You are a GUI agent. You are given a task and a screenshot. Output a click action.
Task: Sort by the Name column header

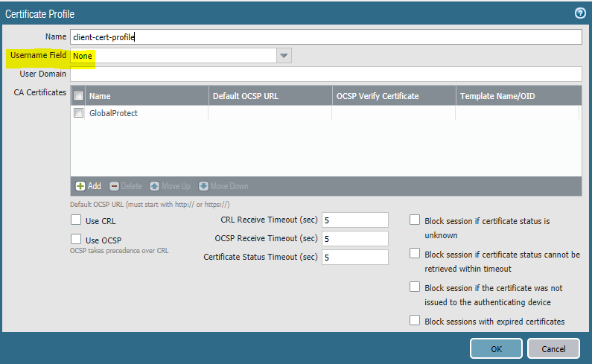147,96
